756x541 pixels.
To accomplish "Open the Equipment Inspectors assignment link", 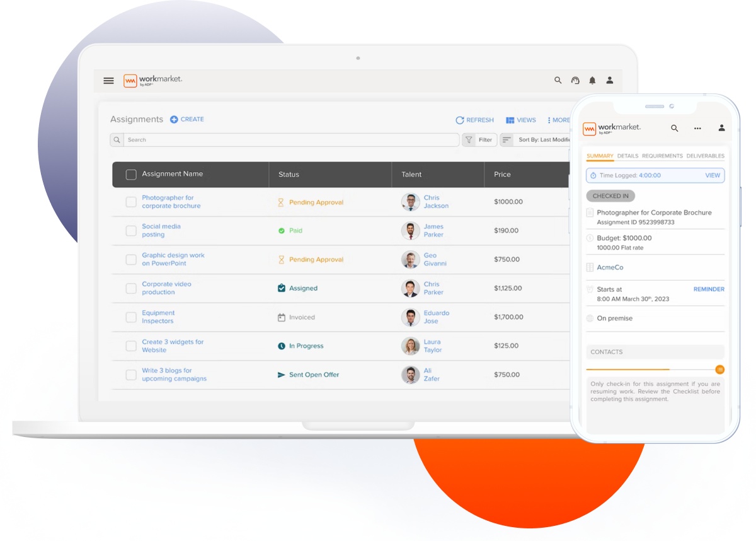I will click(158, 317).
